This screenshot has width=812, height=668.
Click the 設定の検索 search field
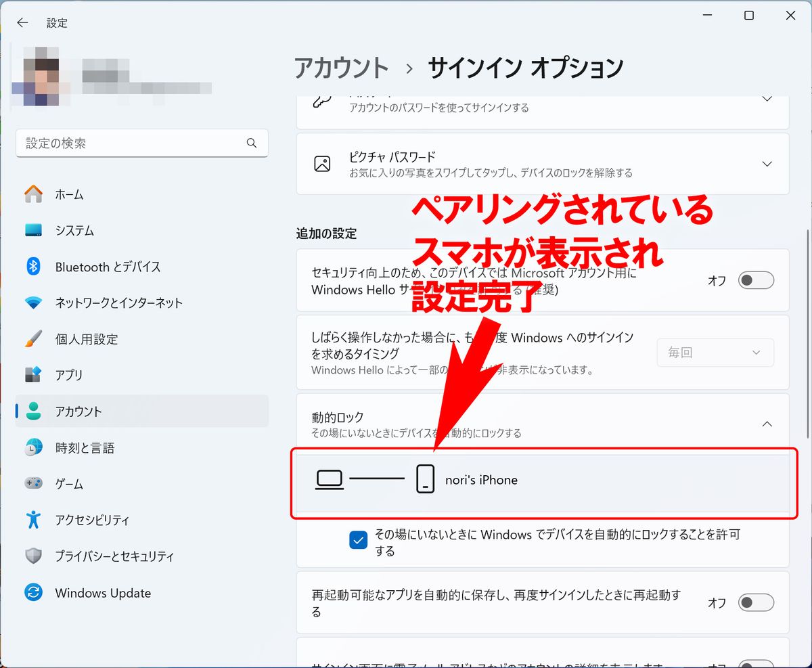point(142,143)
